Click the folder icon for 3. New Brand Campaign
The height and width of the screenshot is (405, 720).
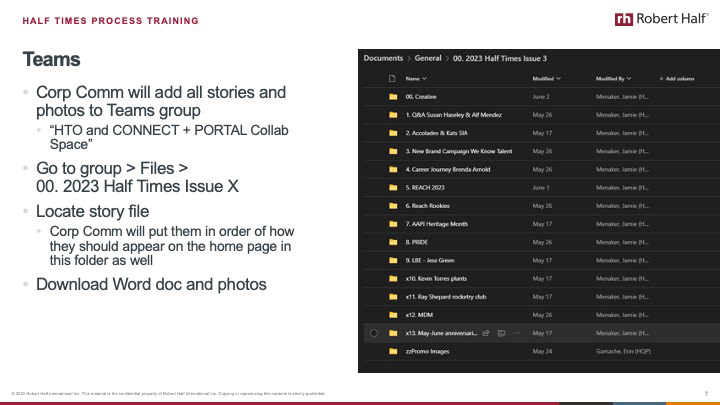click(x=393, y=151)
